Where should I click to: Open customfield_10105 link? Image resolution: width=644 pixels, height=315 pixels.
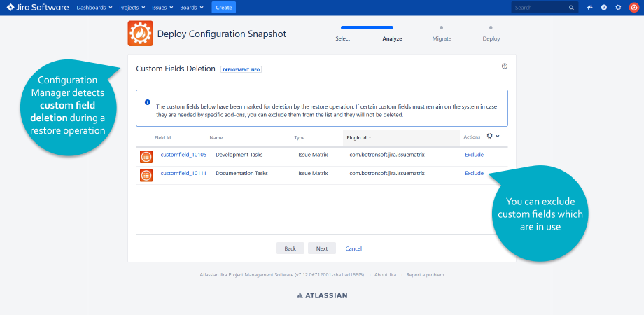pos(183,155)
